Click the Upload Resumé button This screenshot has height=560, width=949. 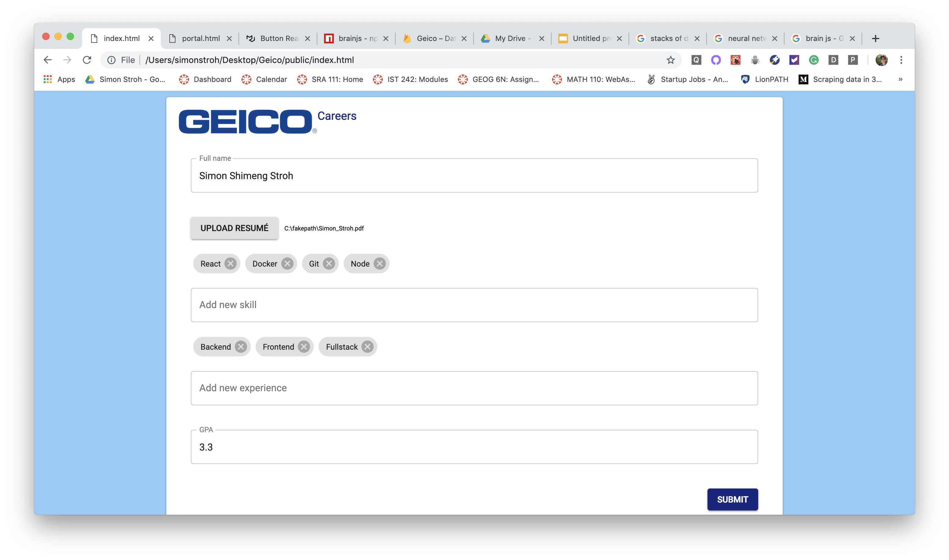(234, 228)
